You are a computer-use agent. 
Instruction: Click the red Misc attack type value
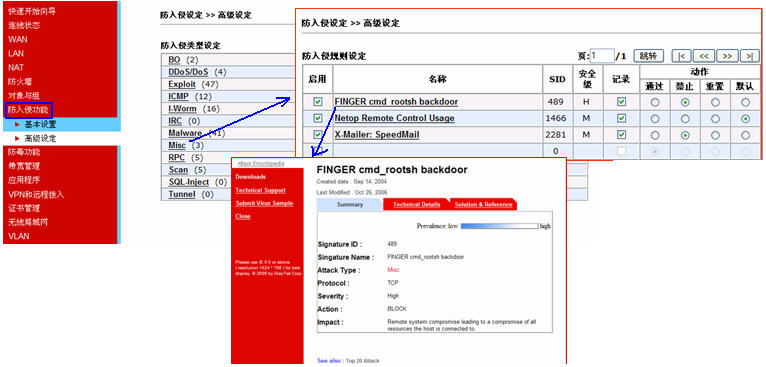pos(393,270)
